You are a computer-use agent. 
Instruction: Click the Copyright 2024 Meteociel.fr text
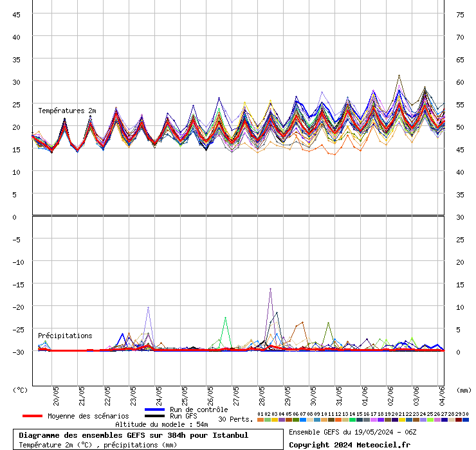(x=349, y=445)
